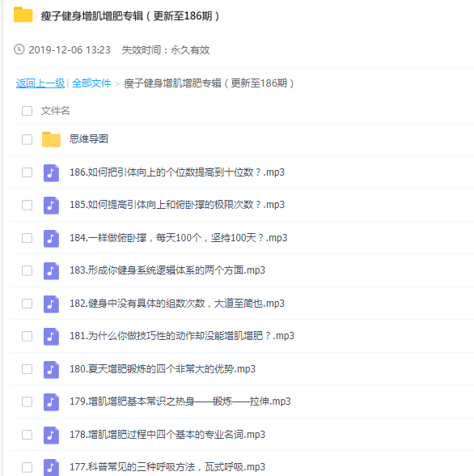
Task: Click the large yellow folder icon at top
Action: pos(23,15)
